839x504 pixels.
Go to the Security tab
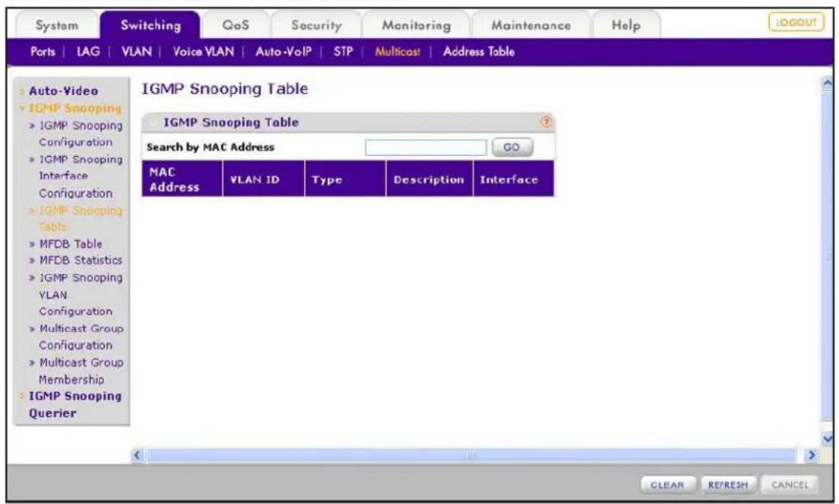[x=316, y=25]
